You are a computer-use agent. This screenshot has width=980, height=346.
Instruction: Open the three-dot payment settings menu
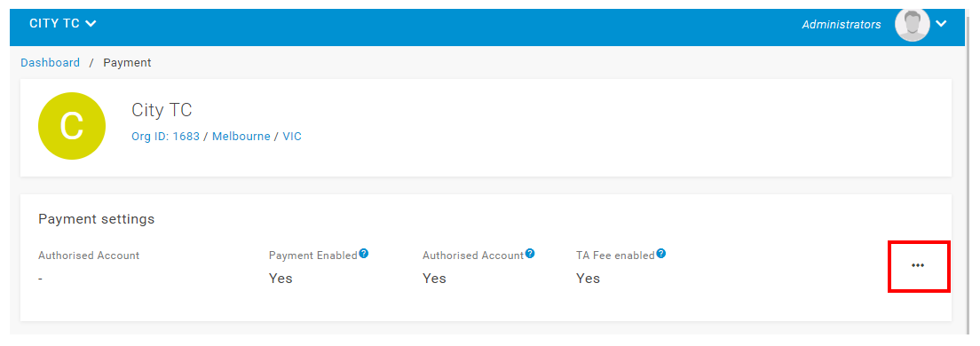pos(918,265)
